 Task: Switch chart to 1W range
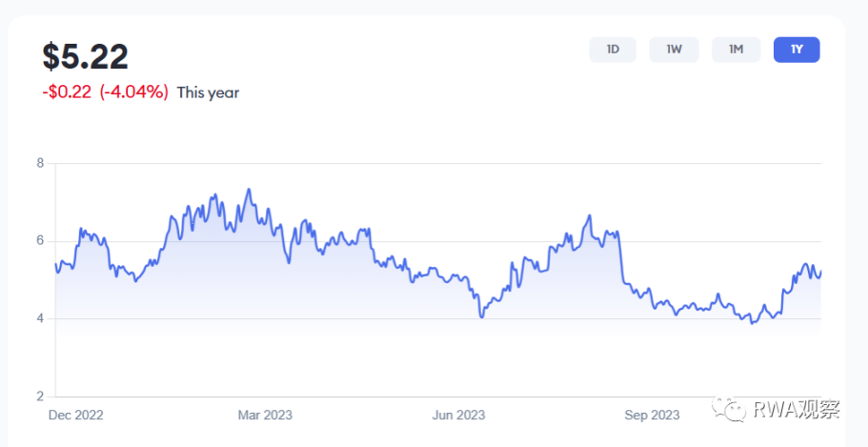674,50
